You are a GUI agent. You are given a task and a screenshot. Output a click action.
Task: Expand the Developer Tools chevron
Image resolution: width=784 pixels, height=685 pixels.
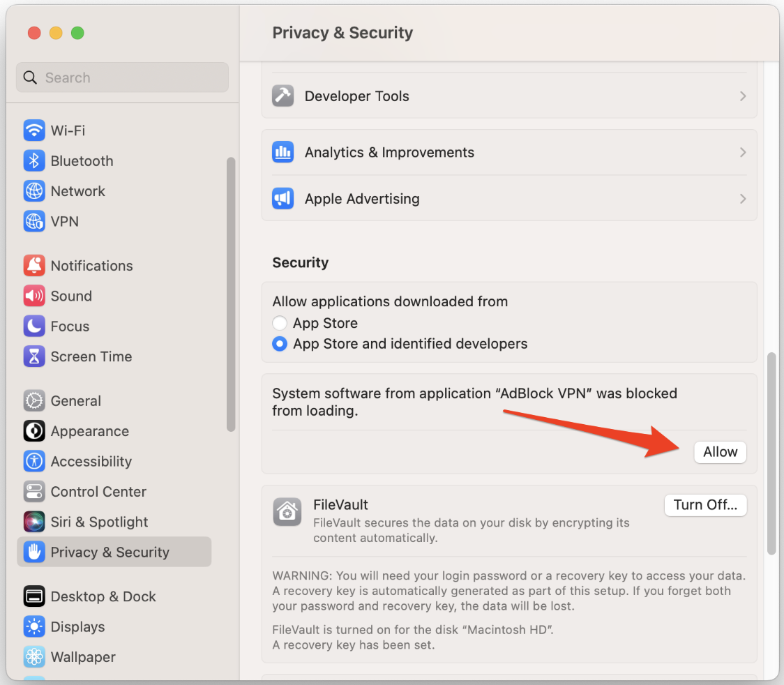[x=743, y=96]
